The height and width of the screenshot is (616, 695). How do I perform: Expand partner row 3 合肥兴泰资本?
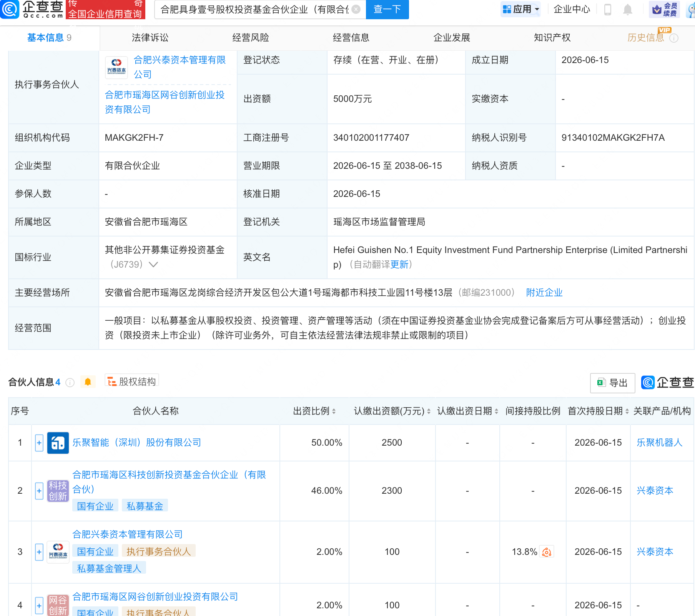(x=39, y=552)
